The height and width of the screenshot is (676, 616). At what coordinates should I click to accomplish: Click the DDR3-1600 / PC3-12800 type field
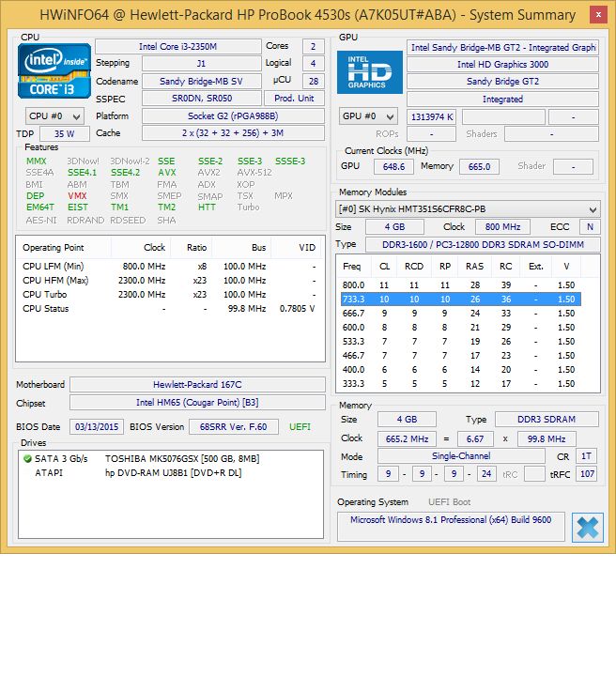[x=483, y=244]
